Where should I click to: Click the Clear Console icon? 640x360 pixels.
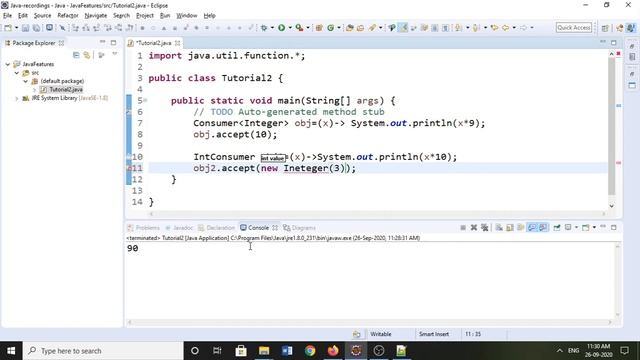[x=499, y=228]
